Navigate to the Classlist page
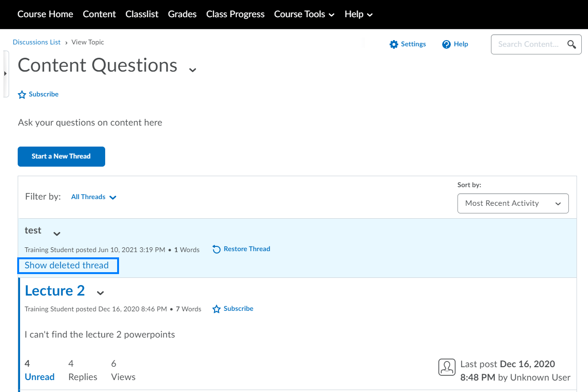The image size is (588, 392). point(142,14)
